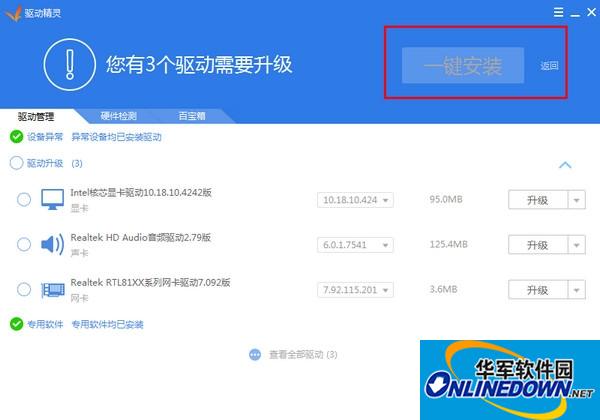Switch to the 百宝箱 tab
Viewport: 600px width, 420px height.
click(192, 116)
